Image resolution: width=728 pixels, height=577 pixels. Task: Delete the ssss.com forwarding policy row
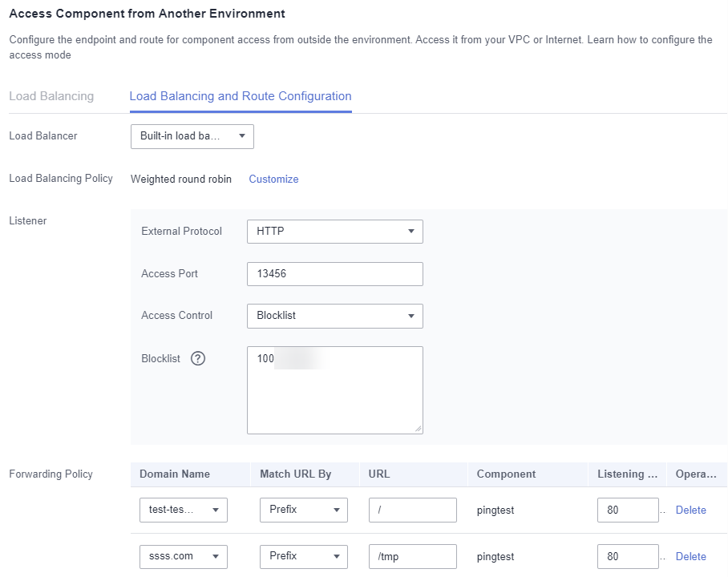[x=690, y=557]
